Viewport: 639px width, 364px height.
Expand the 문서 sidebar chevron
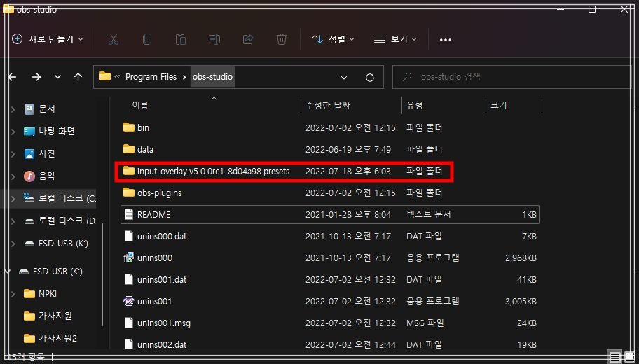click(13, 109)
